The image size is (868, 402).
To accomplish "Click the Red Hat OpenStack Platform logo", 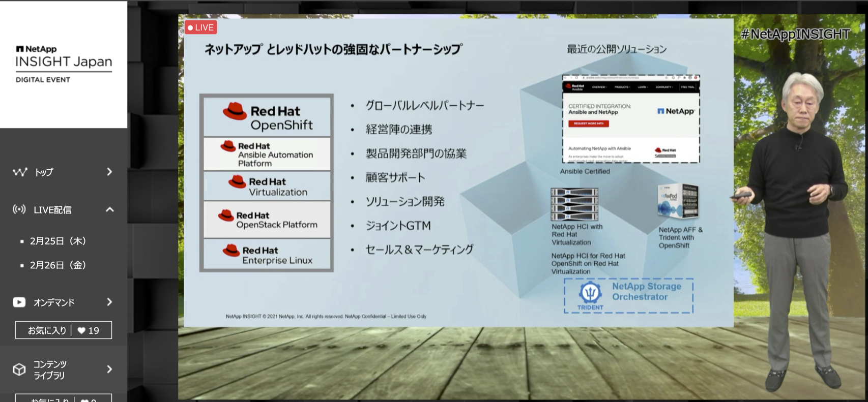I will pyautogui.click(x=268, y=220).
